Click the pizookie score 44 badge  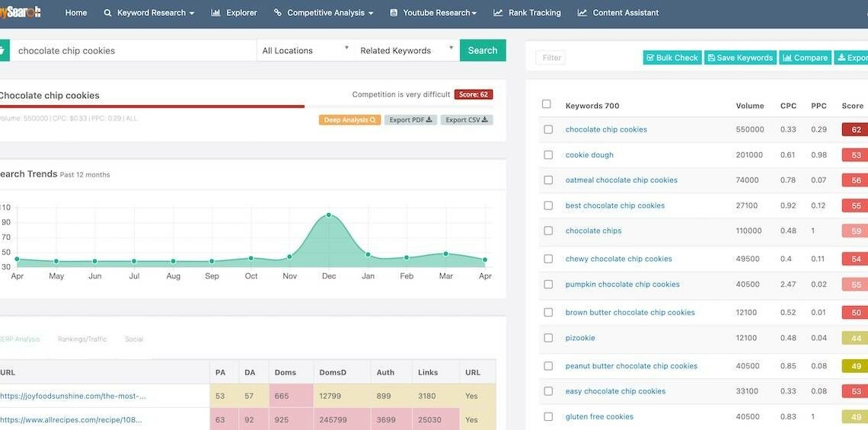pyautogui.click(x=855, y=338)
